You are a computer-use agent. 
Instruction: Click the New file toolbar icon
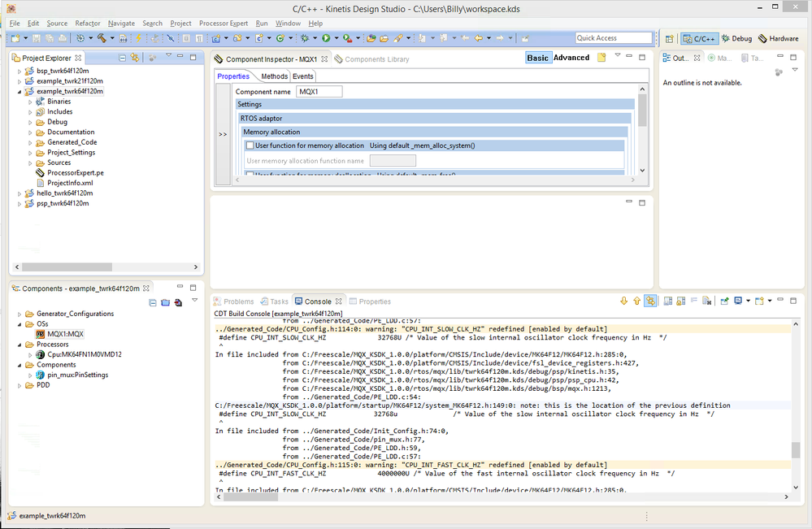click(15, 38)
